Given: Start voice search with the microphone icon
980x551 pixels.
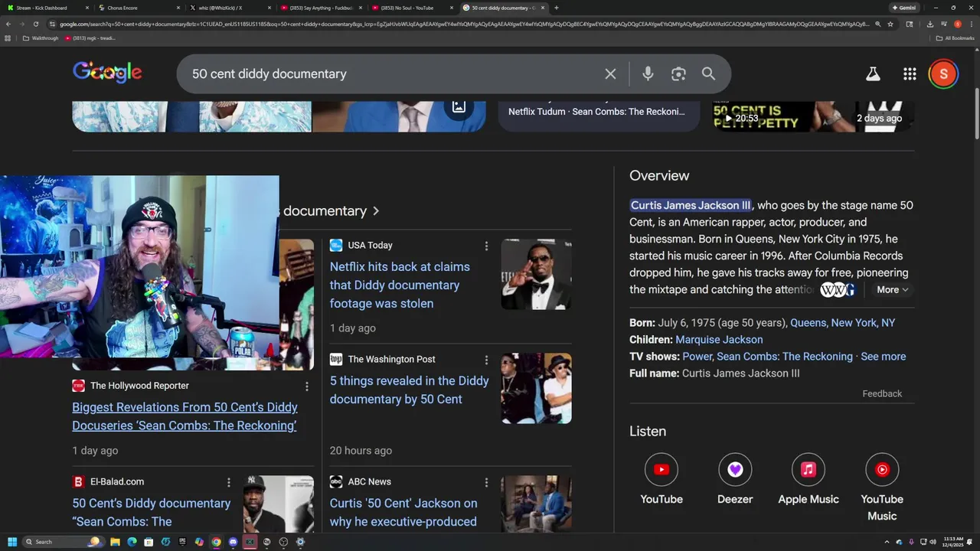Looking at the screenshot, I should pyautogui.click(x=648, y=73).
